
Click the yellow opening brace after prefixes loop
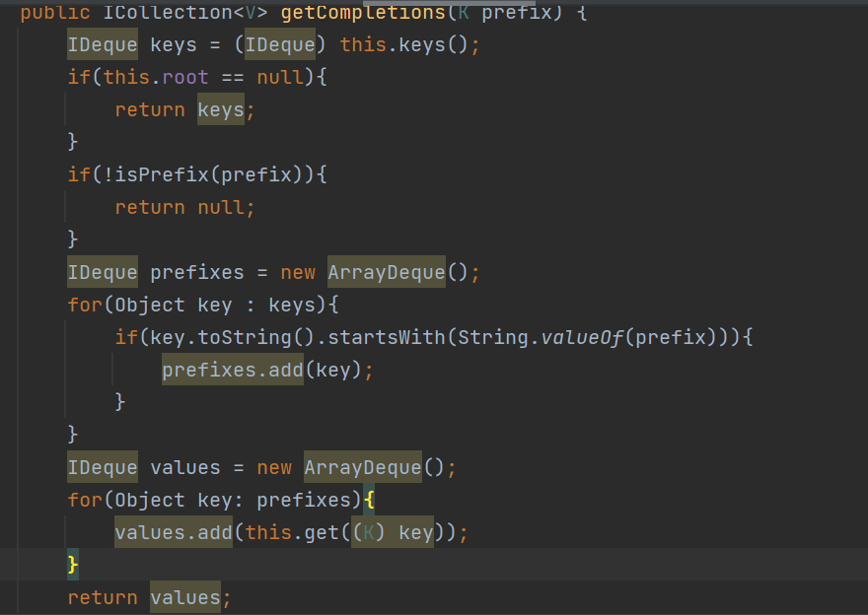tap(369, 500)
